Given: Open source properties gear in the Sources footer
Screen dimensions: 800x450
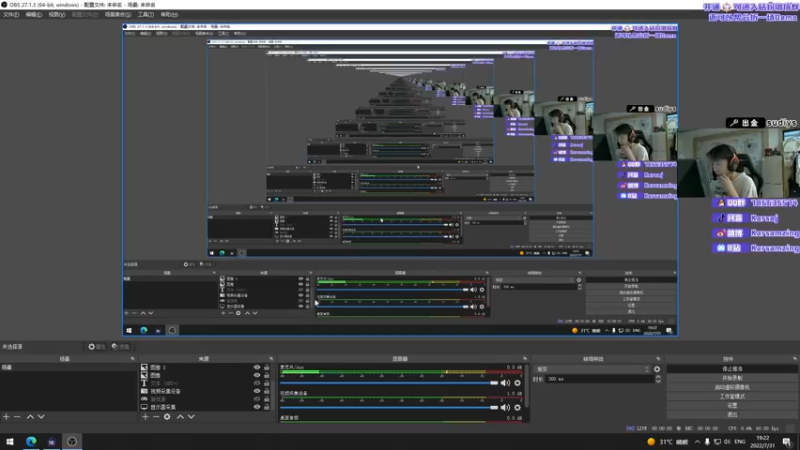Looking at the screenshot, I should tap(167, 417).
